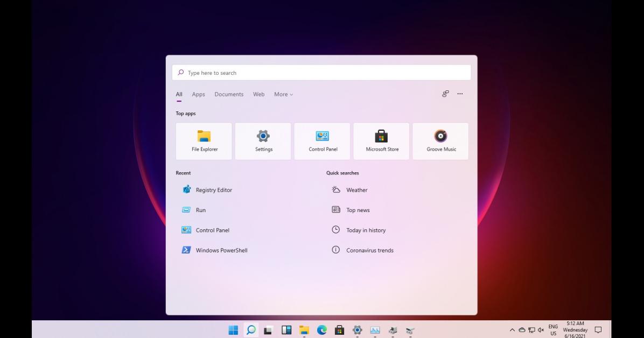This screenshot has width=644, height=338.
Task: Open Settings tile in Top apps
Action: (x=263, y=141)
